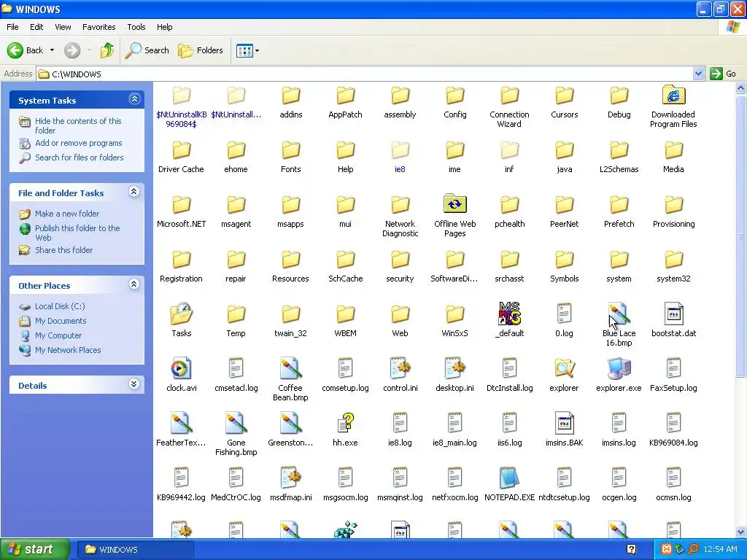Select the Blue Lace 16.bmp file icon

pyautogui.click(x=619, y=314)
